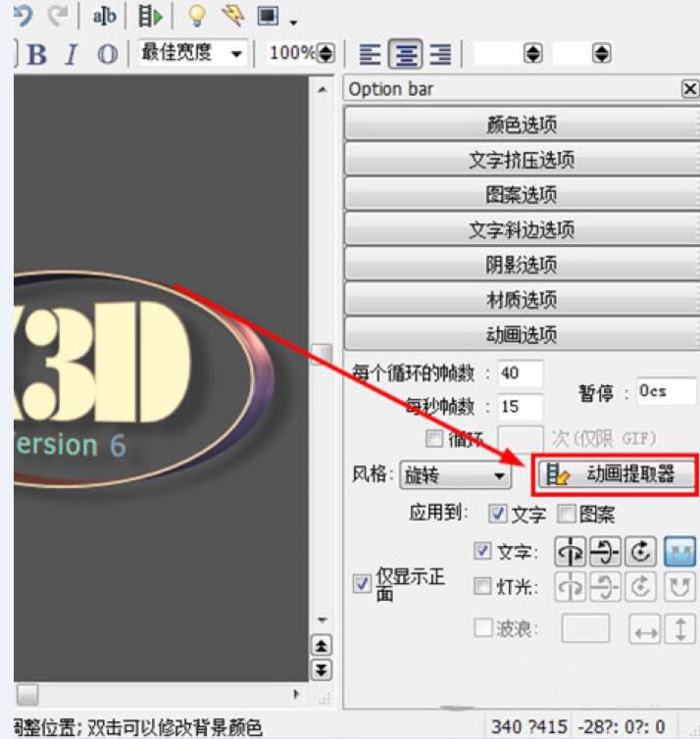This screenshot has width=700, height=739.
Task: Uncheck 仅显示正面 checkbox
Action: pos(362,584)
